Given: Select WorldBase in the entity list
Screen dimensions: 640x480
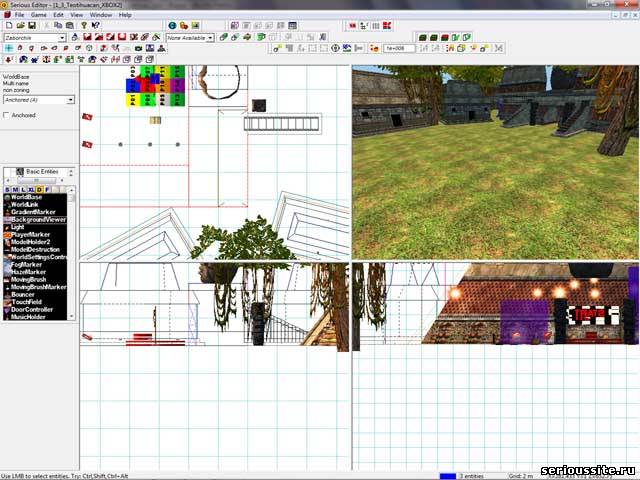Looking at the screenshot, I should pos(35,197).
